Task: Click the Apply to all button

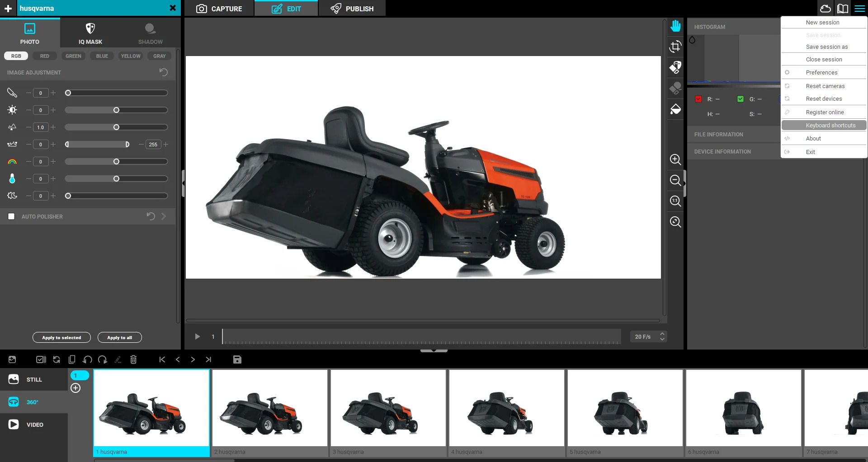Action: click(120, 337)
